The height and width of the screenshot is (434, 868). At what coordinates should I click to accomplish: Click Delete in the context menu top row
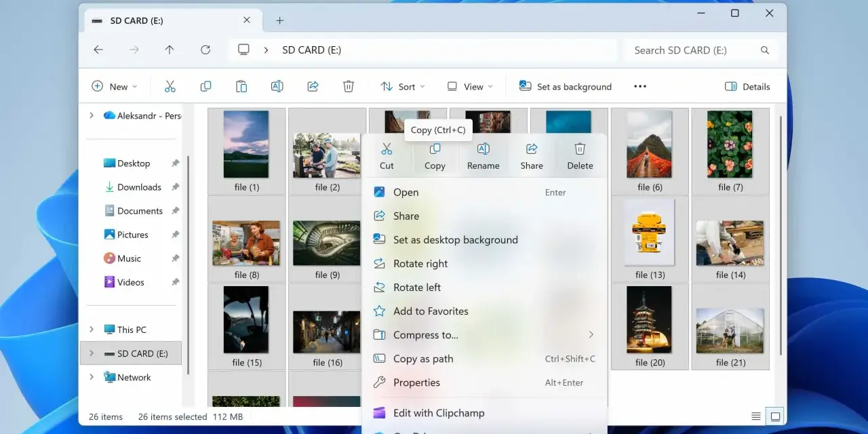pyautogui.click(x=580, y=156)
